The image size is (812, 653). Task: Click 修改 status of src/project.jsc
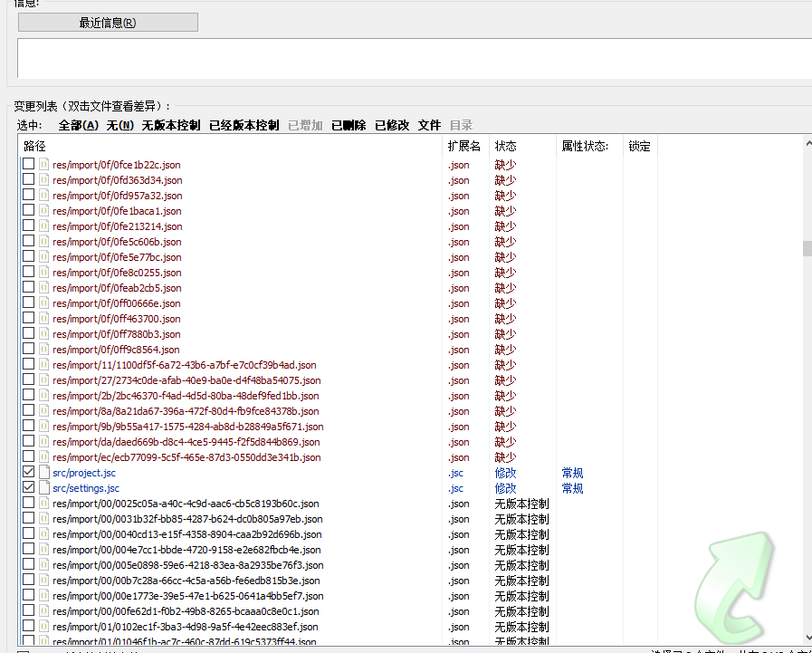pos(505,473)
